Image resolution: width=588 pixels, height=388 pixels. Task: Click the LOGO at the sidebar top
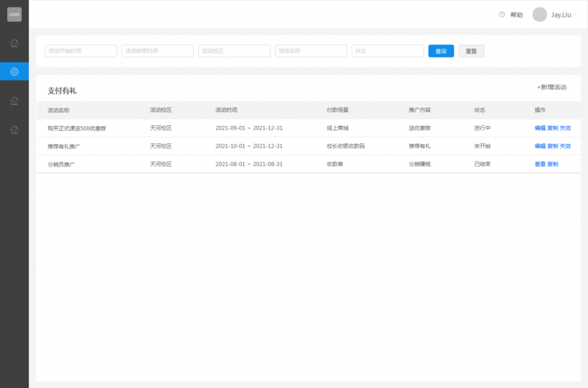pos(14,14)
